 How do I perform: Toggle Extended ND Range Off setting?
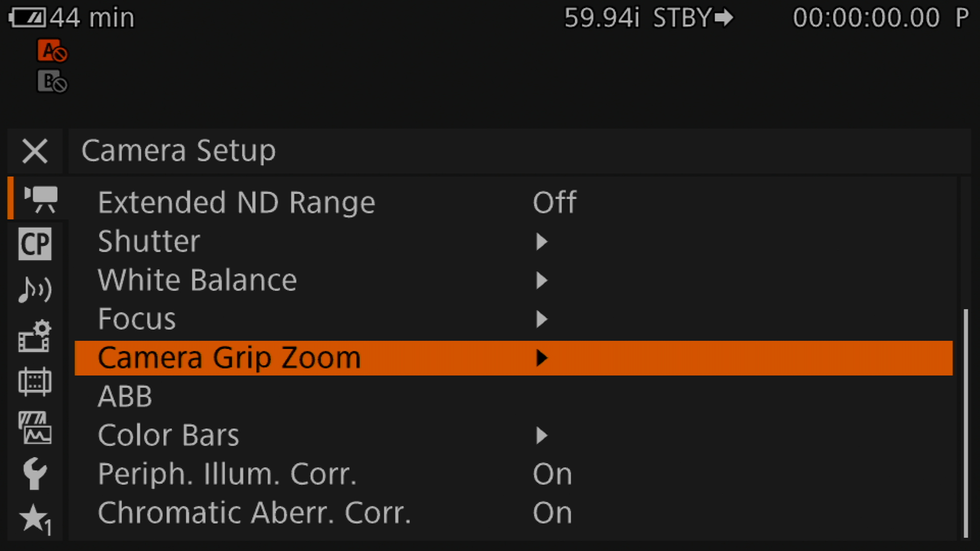pos(554,202)
